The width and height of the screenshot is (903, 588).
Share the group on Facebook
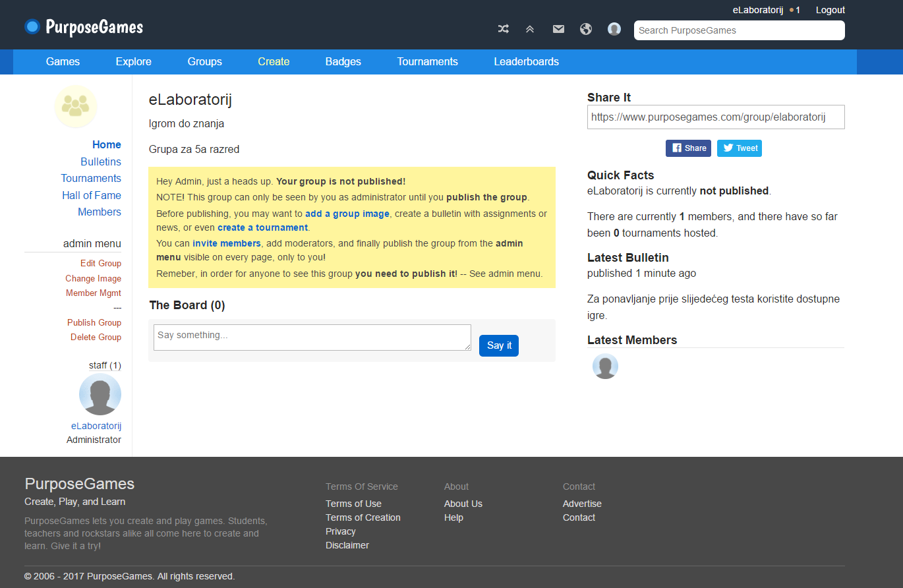(x=688, y=148)
